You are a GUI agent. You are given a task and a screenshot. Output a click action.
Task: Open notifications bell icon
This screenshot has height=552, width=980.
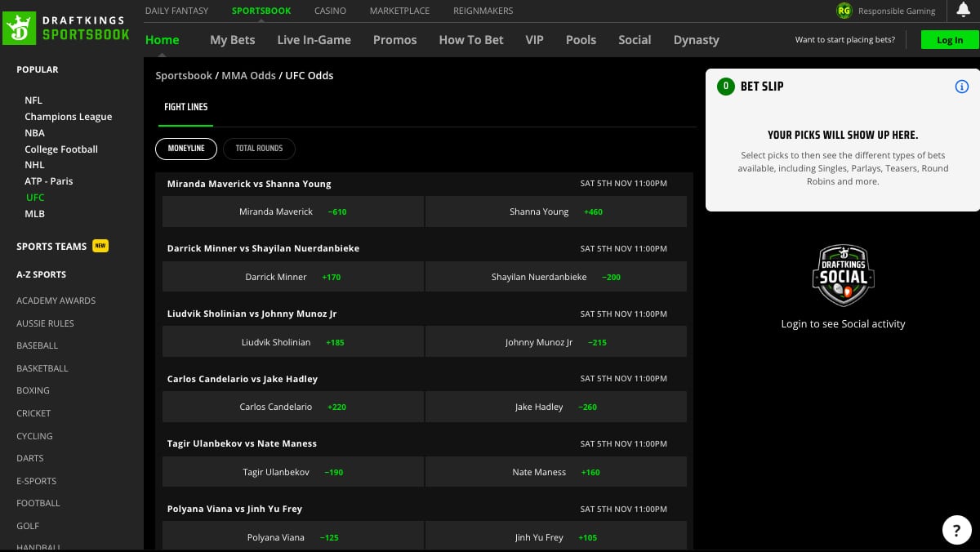tap(963, 10)
